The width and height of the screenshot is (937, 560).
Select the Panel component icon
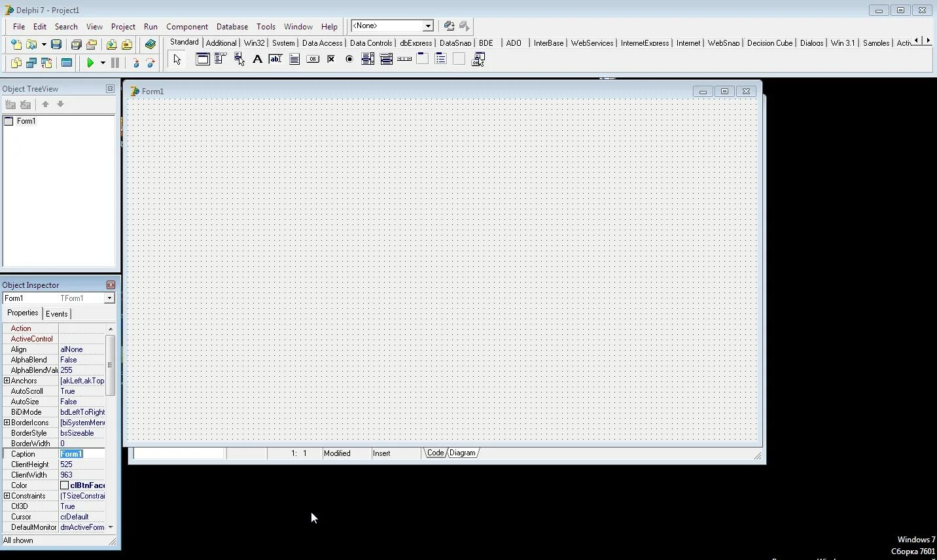click(459, 59)
